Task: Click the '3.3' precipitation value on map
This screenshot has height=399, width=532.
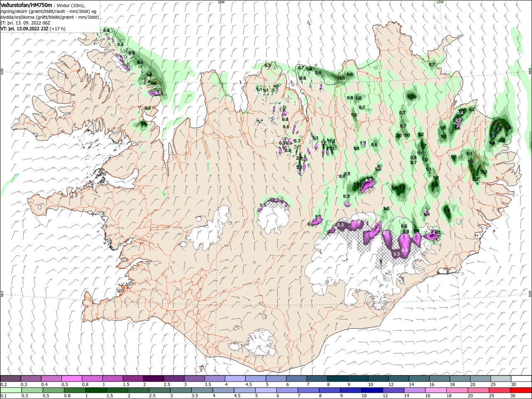Action: (475, 179)
